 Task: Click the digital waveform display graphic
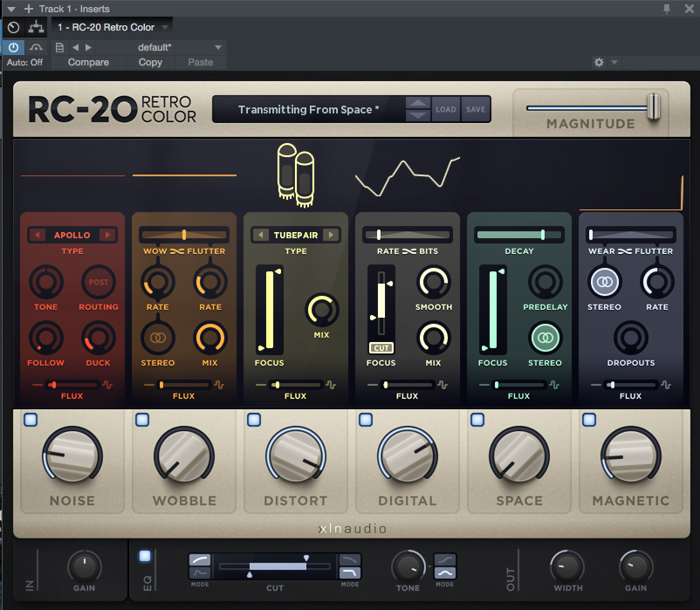point(407,176)
